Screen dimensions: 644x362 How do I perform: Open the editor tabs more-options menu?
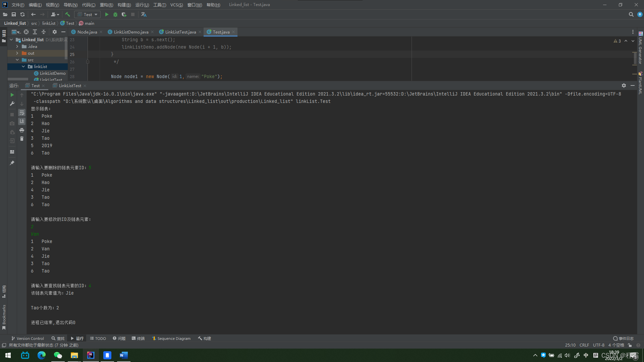[633, 32]
